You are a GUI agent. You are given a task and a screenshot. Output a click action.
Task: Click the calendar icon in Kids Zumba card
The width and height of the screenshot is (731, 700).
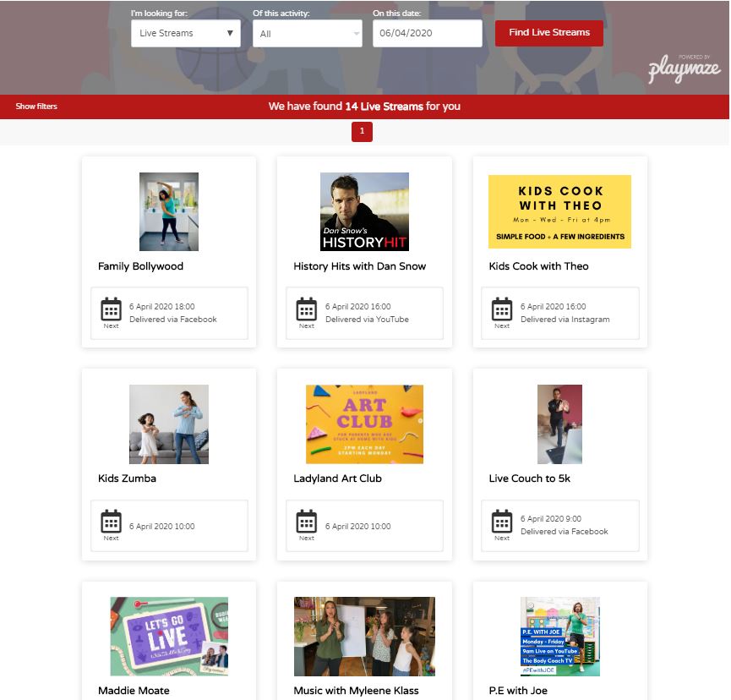coord(111,521)
